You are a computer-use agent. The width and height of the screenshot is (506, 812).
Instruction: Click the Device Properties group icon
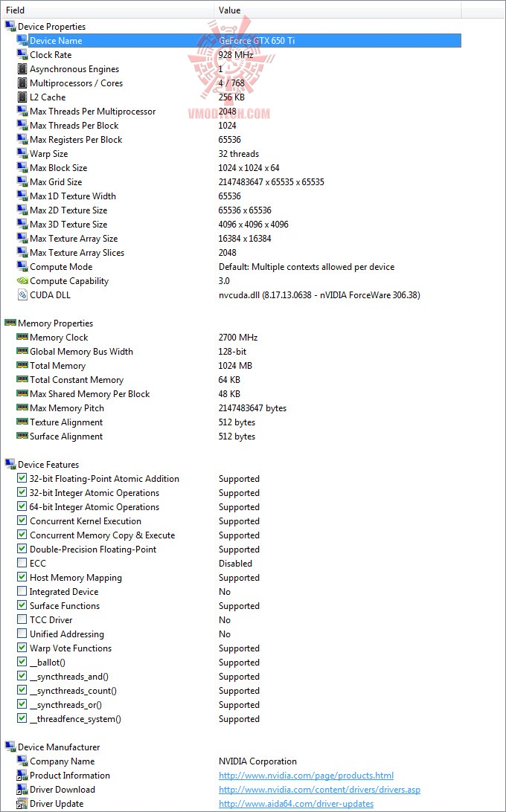click(x=10, y=27)
